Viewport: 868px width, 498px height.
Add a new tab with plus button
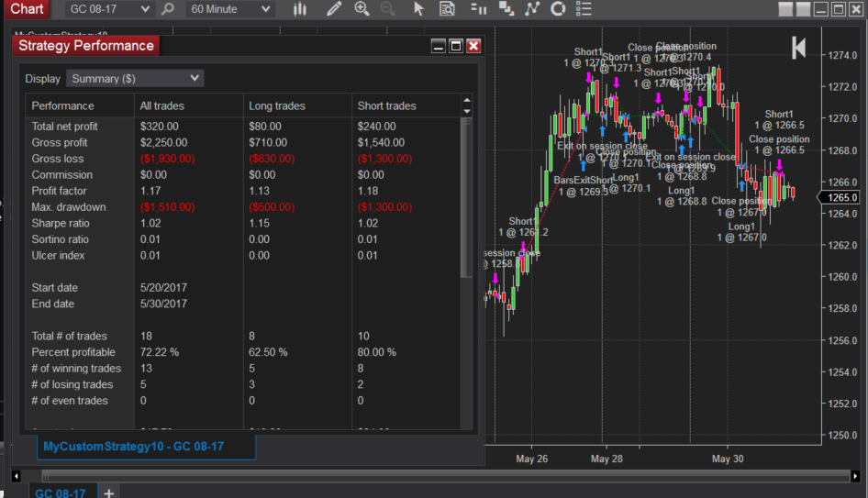[108, 492]
